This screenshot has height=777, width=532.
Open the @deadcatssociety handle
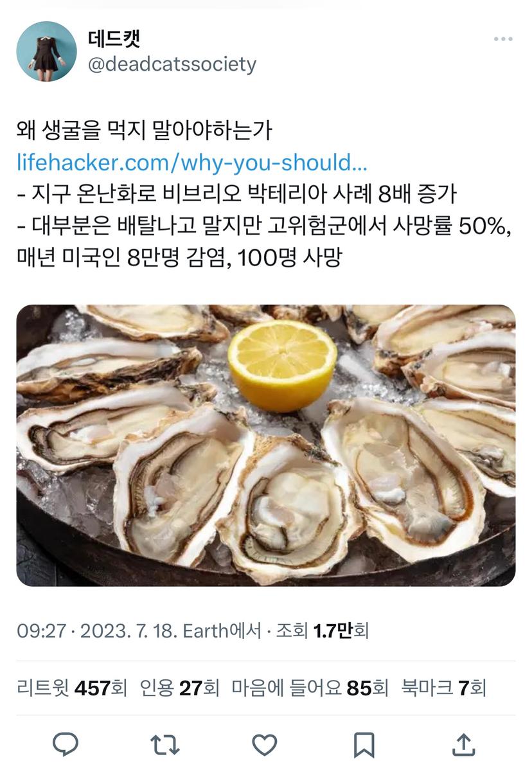[x=172, y=64]
